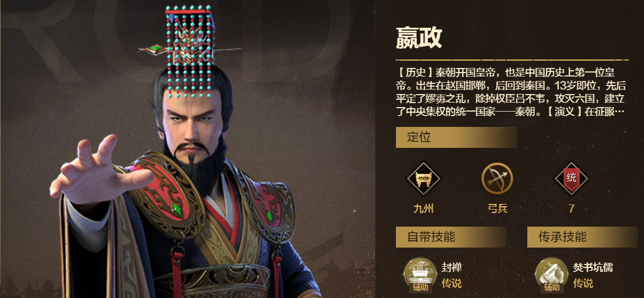Click the 弓兵 text label
Viewport: 644px width, 298px height.
point(497,209)
